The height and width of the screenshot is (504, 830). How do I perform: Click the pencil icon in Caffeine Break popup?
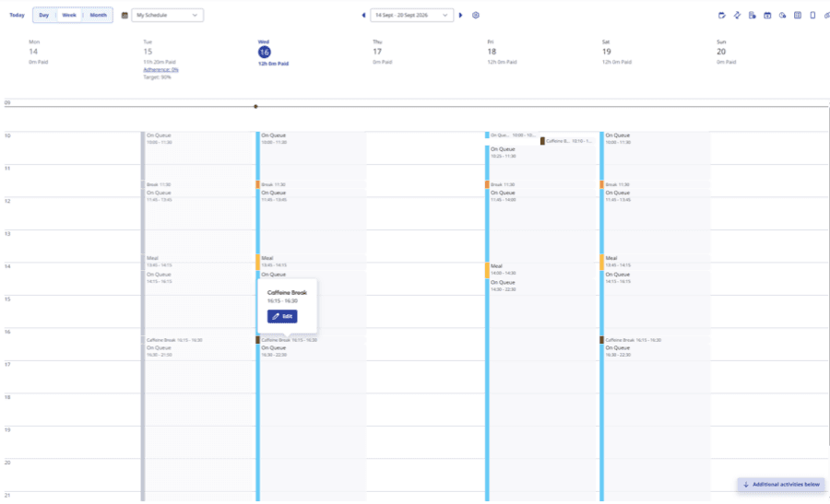276,316
